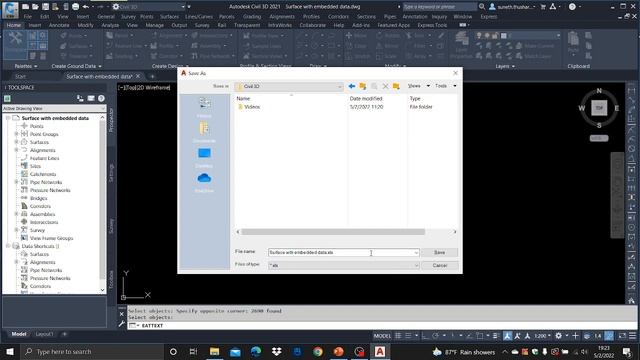Toggle clean screen icon in status bar
The image size is (640, 360).
[622, 336]
